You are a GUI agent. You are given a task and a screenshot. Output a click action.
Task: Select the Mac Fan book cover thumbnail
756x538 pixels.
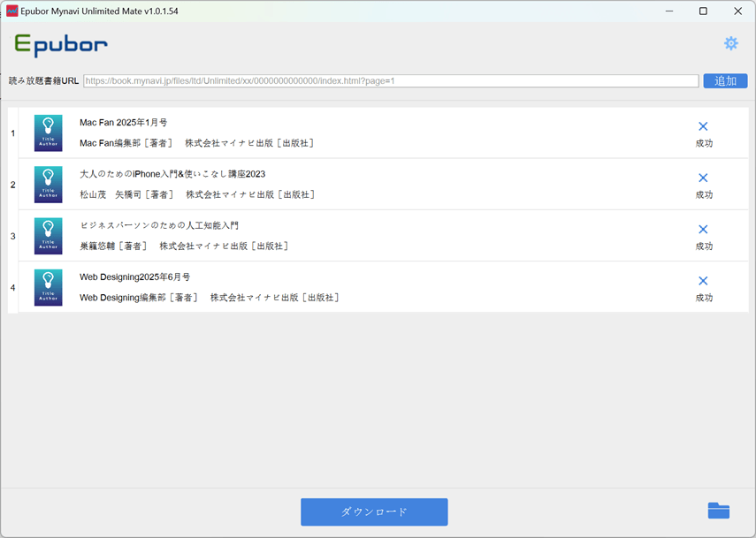tap(48, 133)
